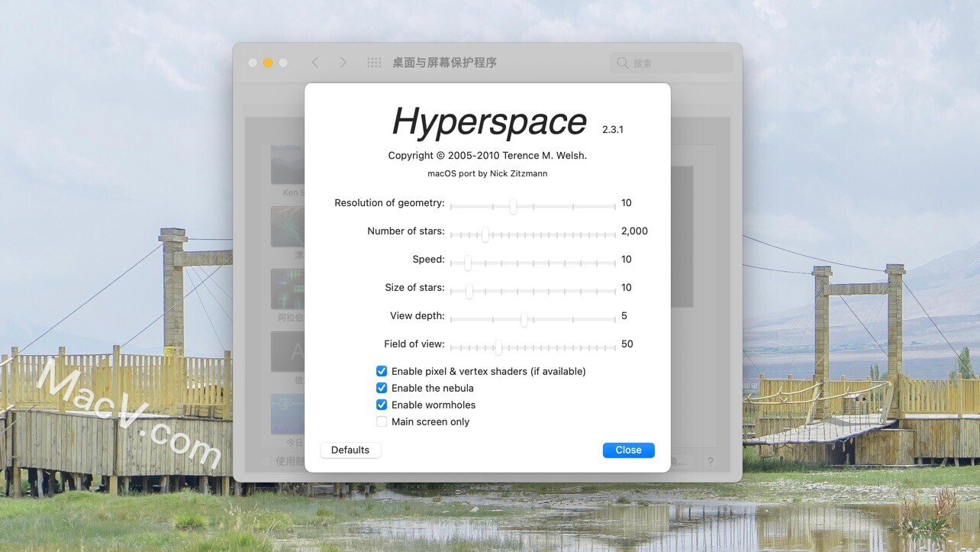
Task: Go forward in System Preferences window
Action: click(343, 63)
